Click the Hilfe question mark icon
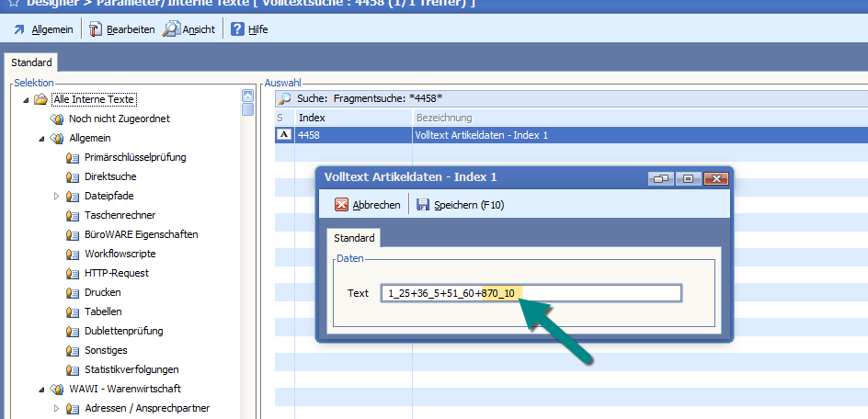 (237, 29)
